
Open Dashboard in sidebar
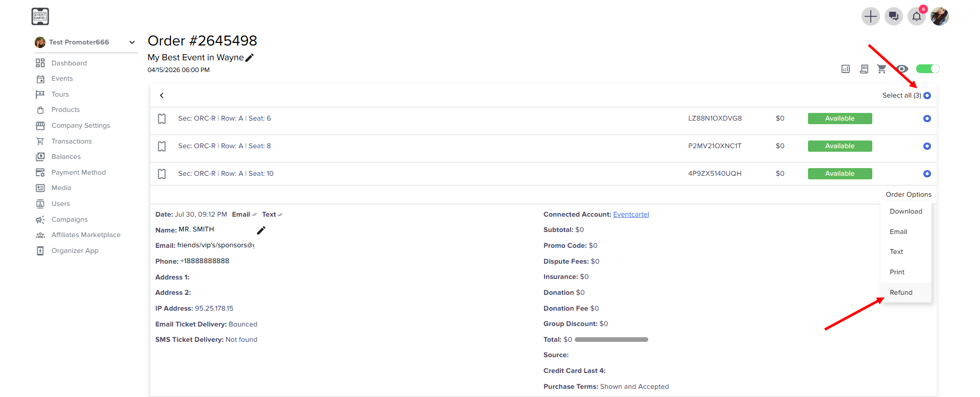69,63
